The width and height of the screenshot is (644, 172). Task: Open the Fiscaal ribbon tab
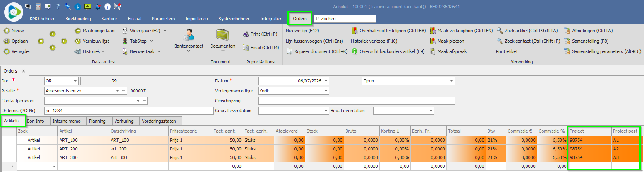(x=134, y=19)
